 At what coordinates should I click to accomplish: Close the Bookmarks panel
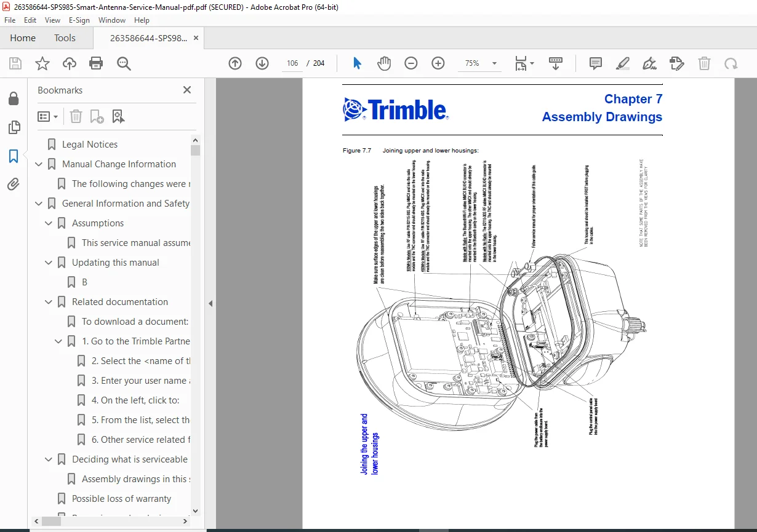coord(187,90)
